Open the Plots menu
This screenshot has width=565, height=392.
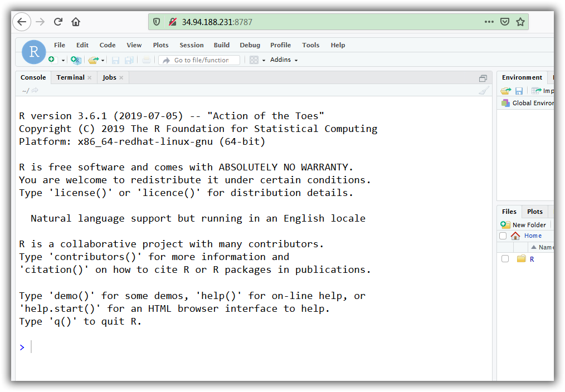(x=160, y=45)
